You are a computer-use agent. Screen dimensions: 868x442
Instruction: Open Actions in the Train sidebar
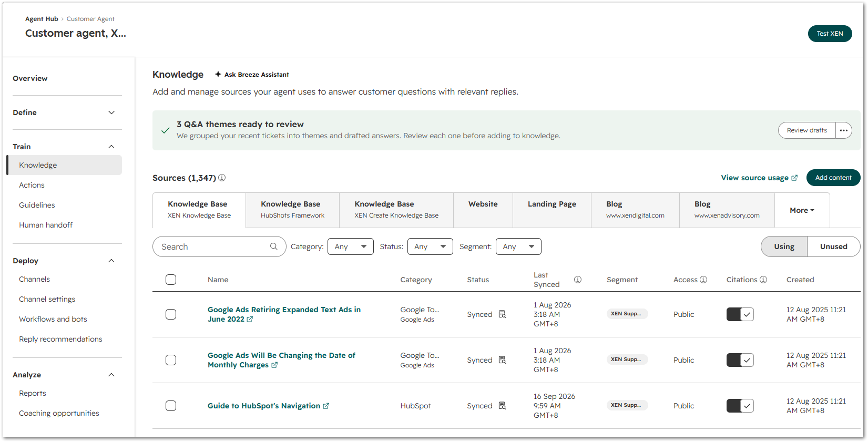(64, 185)
